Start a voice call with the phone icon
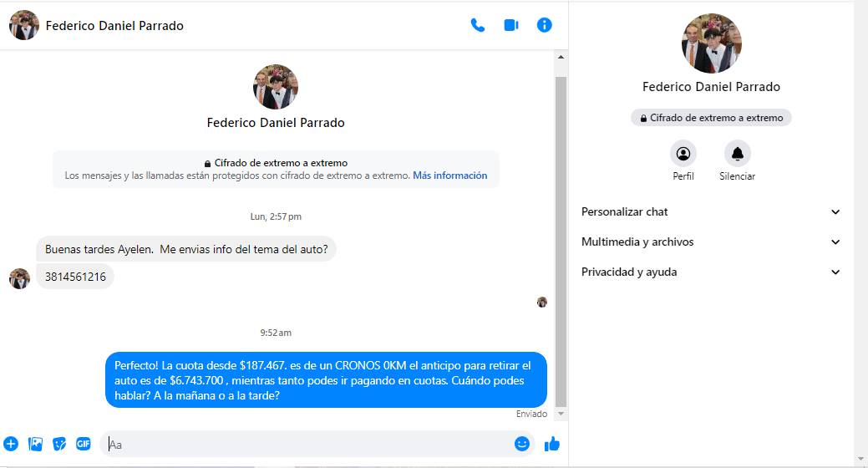The image size is (868, 468). pyautogui.click(x=478, y=25)
